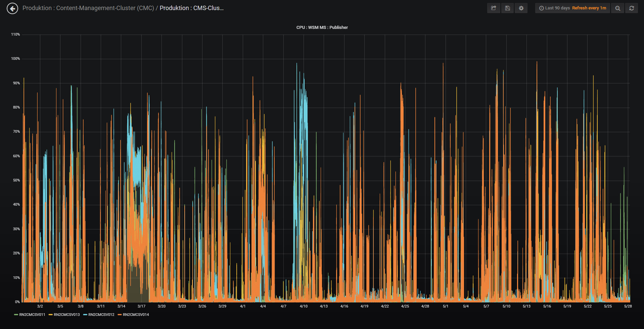Click the 3/17 x-axis date label
Screen dimensions: 644x329
(141, 306)
